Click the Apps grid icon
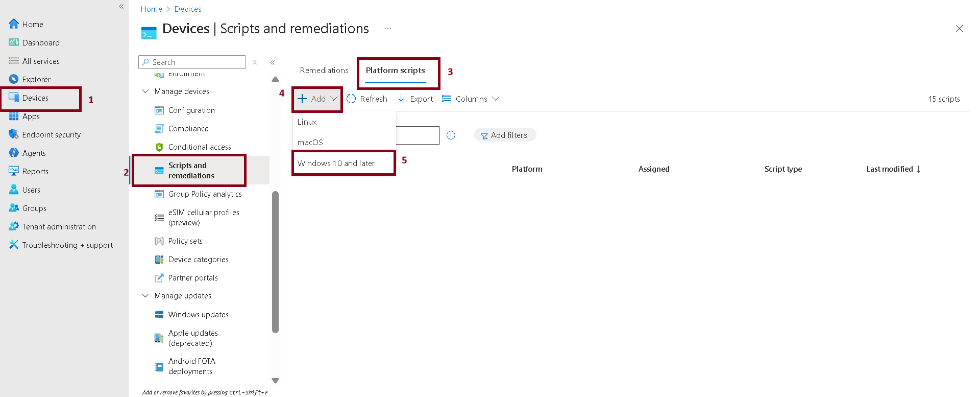The image size is (980, 397). [x=14, y=116]
